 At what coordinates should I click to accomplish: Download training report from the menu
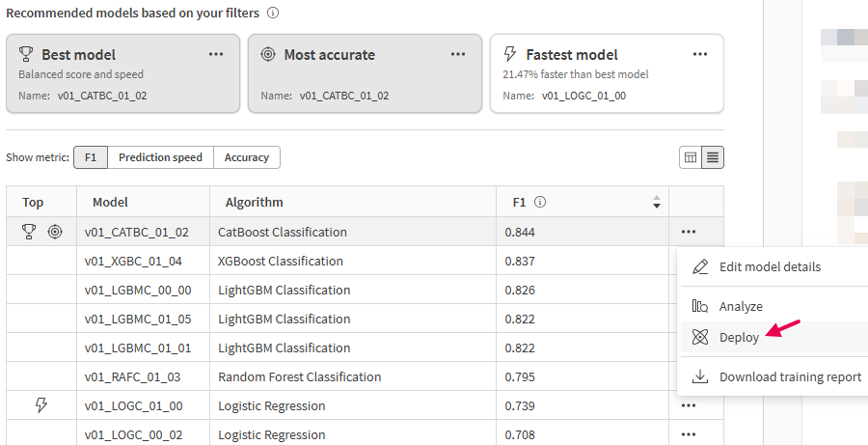tap(790, 376)
